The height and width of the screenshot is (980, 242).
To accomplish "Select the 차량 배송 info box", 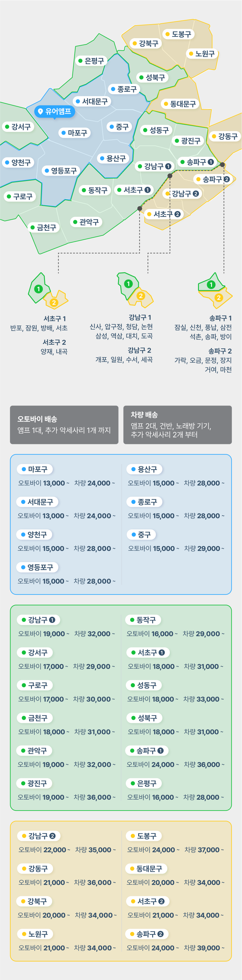I will coord(178,425).
